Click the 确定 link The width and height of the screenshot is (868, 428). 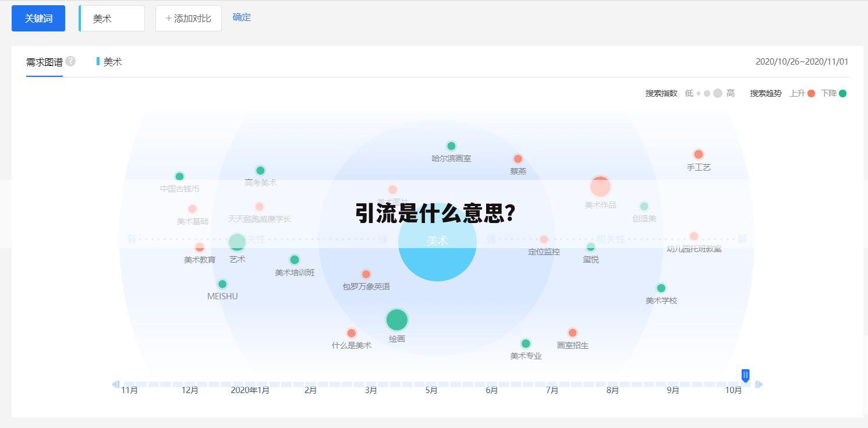click(x=242, y=17)
